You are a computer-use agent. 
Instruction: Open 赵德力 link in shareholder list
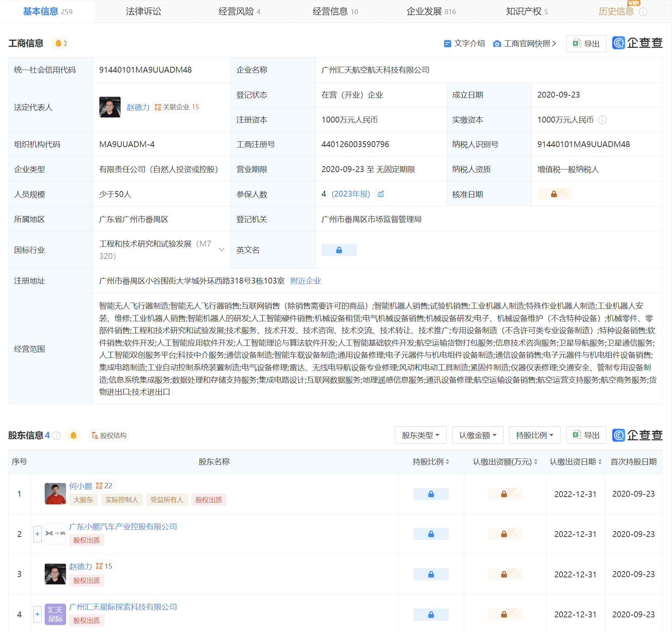pos(81,566)
